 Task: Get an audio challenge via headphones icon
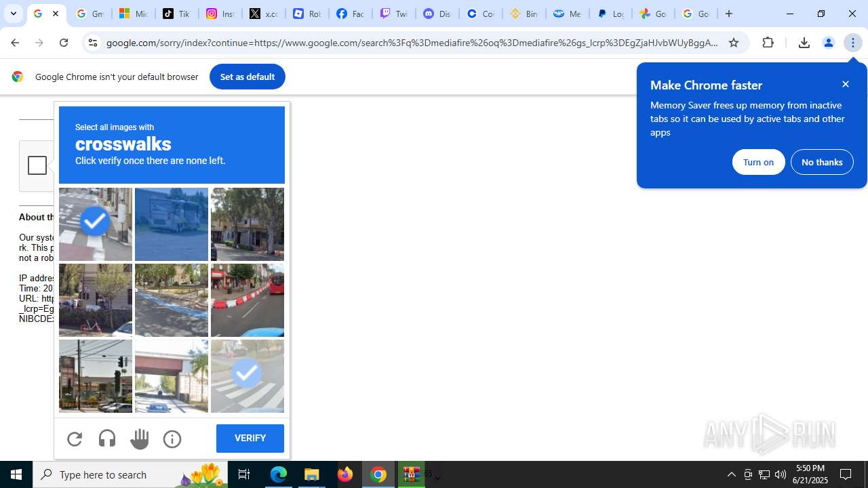point(107,439)
